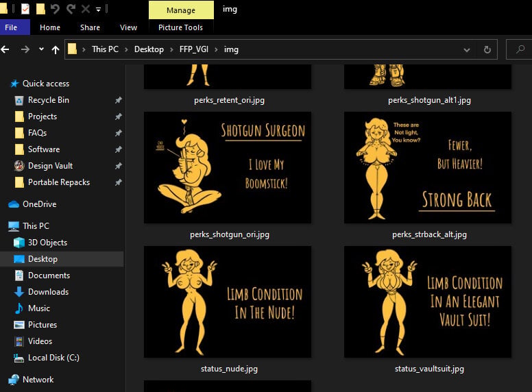The height and width of the screenshot is (392, 532).
Task: Select Network in navigation pane
Action: pyautogui.click(x=38, y=380)
